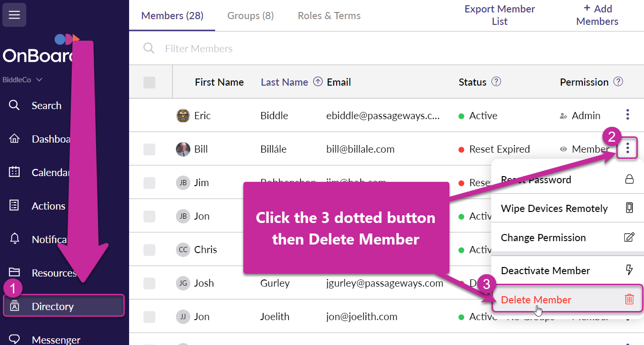644x345 pixels.
Task: Click Bill Billále's profile avatar
Action: click(183, 149)
